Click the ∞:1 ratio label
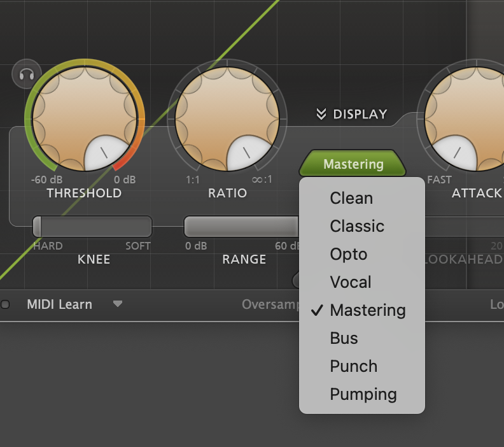Viewport: 504px width, 447px height. pos(262,179)
